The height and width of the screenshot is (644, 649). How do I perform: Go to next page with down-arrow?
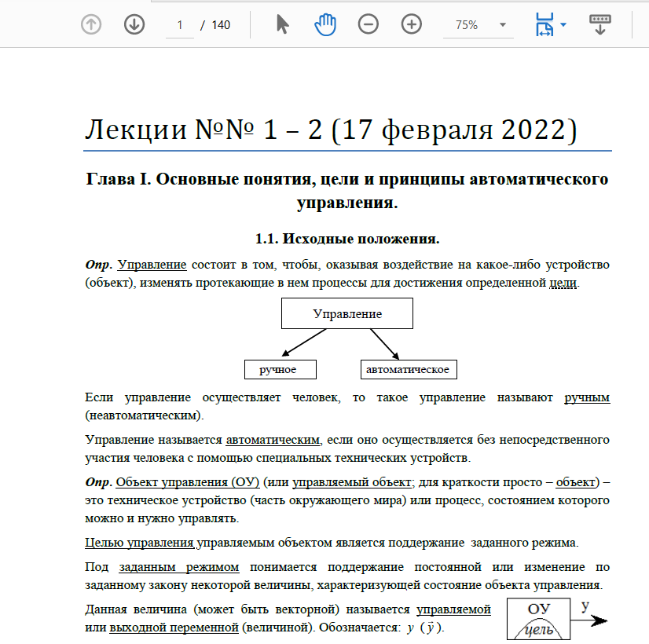tap(135, 24)
